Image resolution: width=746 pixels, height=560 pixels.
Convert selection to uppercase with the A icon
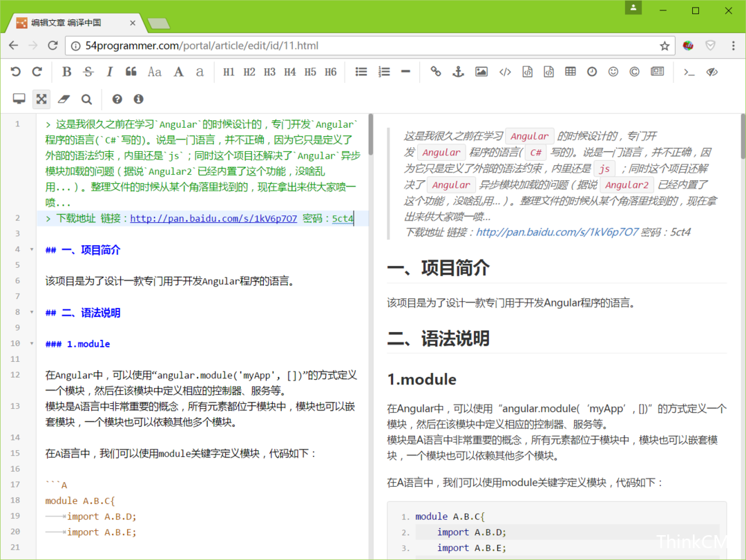point(178,72)
